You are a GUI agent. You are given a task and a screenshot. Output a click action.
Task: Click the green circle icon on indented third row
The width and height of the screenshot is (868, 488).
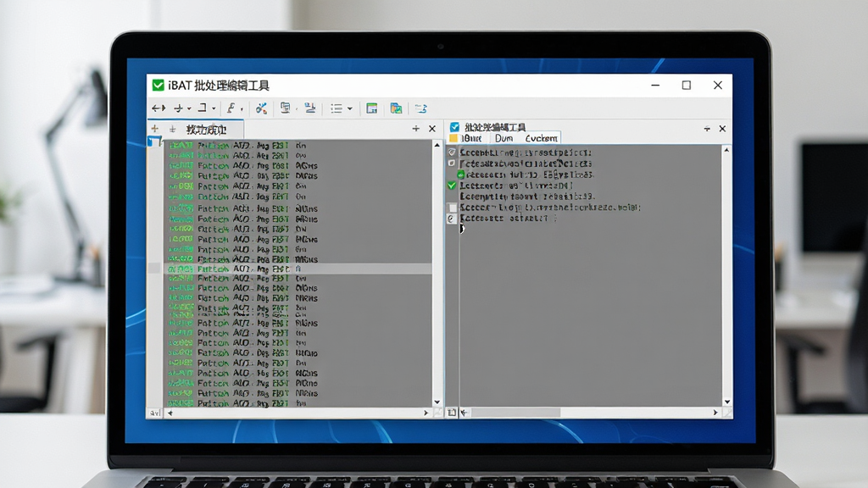point(460,175)
